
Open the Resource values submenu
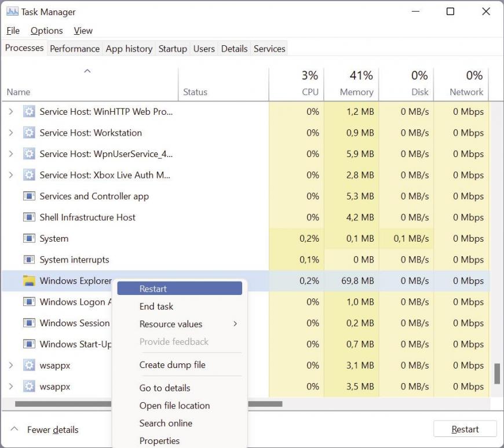coord(180,324)
